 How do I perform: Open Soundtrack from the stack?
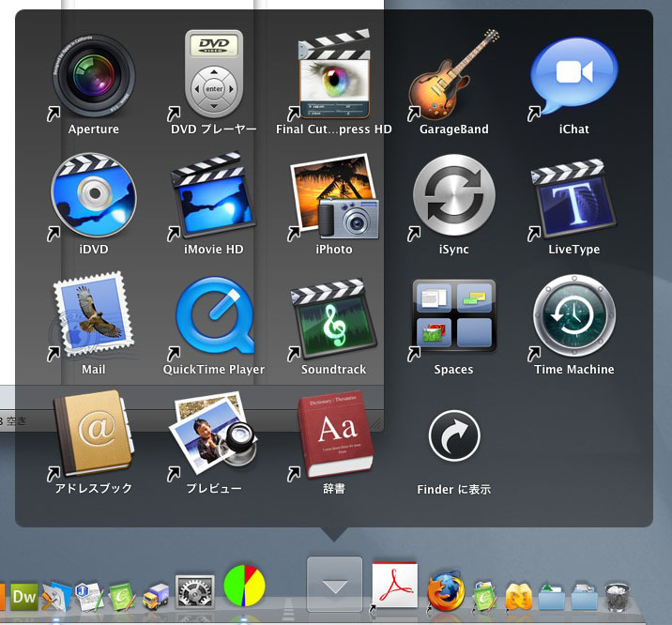click(334, 318)
